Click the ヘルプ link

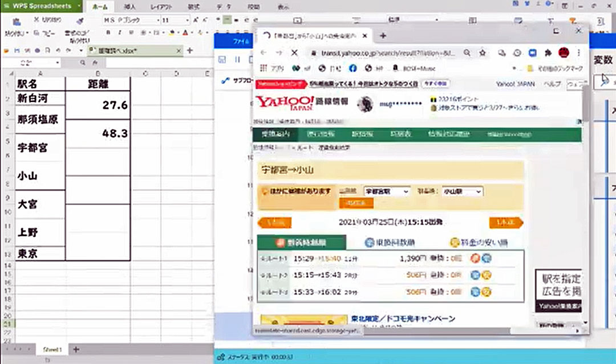[x=552, y=84]
